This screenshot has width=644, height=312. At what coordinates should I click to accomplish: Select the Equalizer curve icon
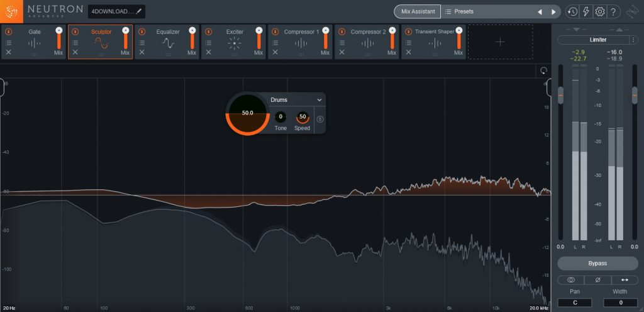pyautogui.click(x=168, y=43)
